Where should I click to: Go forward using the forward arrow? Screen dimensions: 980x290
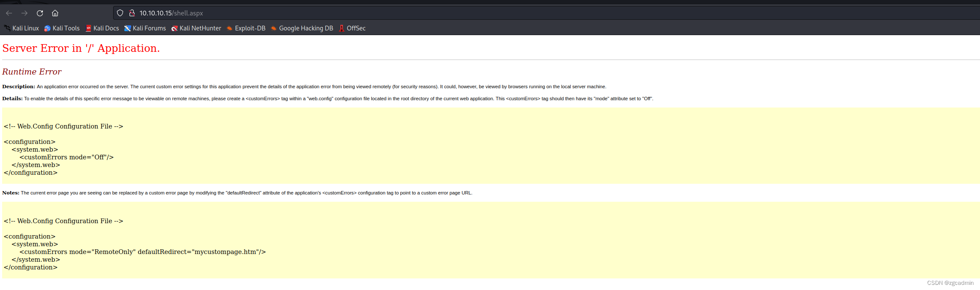pyautogui.click(x=24, y=13)
